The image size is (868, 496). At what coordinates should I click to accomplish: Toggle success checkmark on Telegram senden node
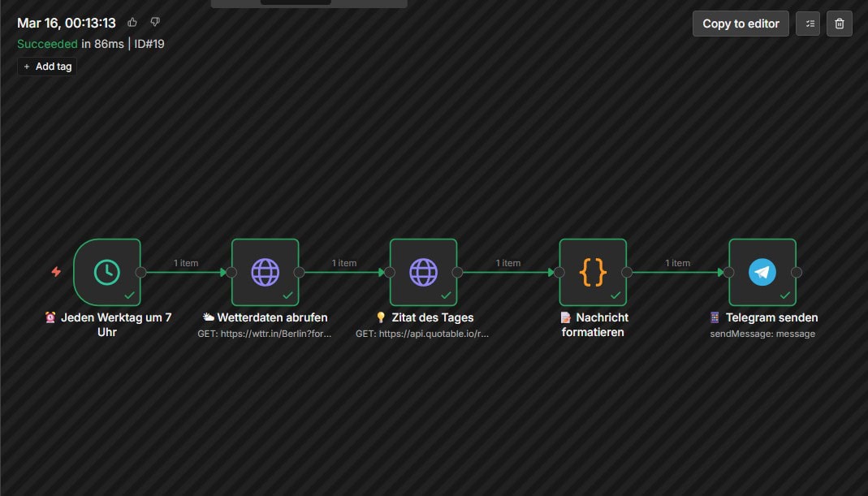[x=784, y=295]
